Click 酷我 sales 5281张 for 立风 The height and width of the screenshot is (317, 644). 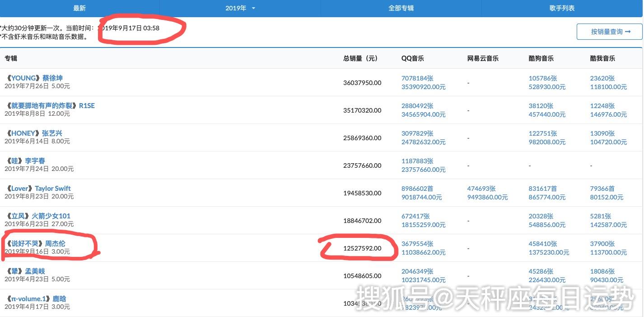coord(601,216)
